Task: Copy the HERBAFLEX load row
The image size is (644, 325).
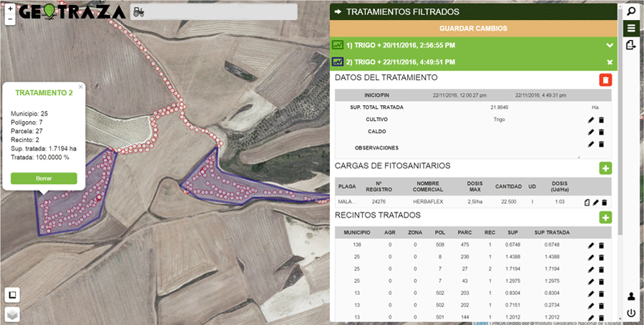Action: [x=586, y=203]
